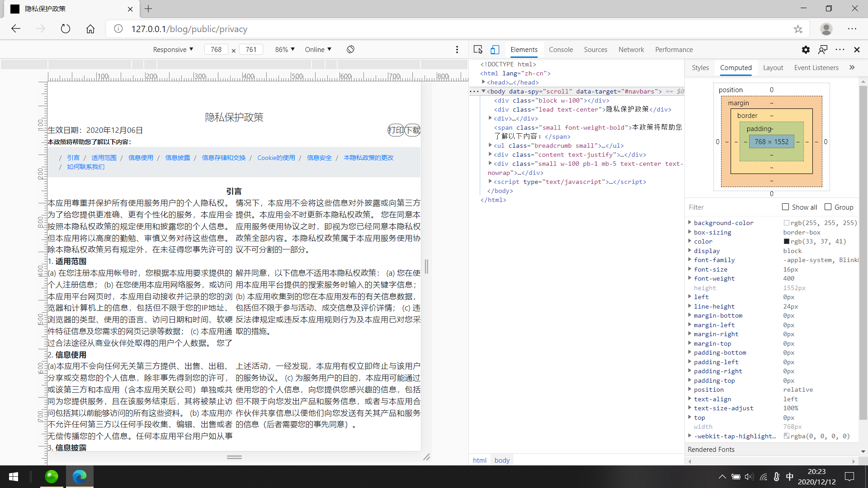868x488 pixels.
Task: Switch to the Styles sidebar tab
Action: click(x=700, y=68)
